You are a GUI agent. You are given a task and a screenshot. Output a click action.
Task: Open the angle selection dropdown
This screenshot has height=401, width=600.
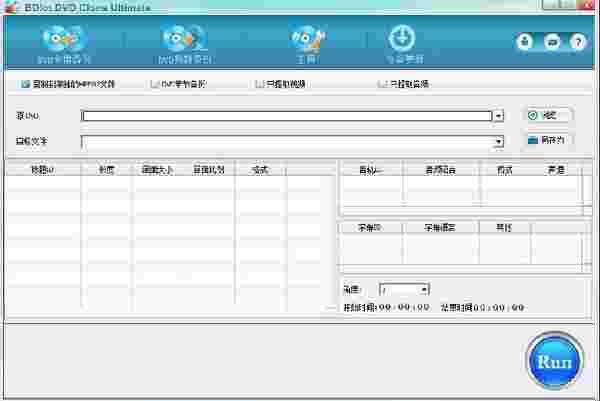(x=424, y=290)
